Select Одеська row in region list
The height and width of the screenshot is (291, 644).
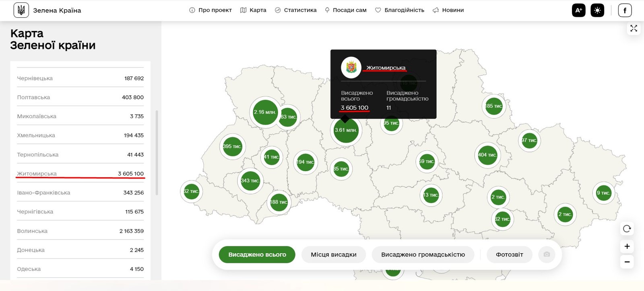[x=80, y=269]
